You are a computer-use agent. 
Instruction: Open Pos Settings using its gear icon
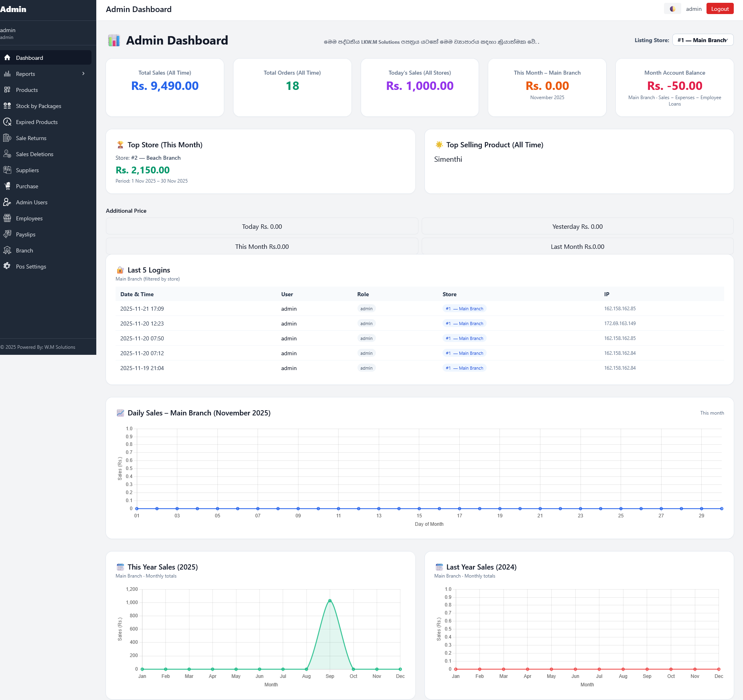[x=8, y=266]
